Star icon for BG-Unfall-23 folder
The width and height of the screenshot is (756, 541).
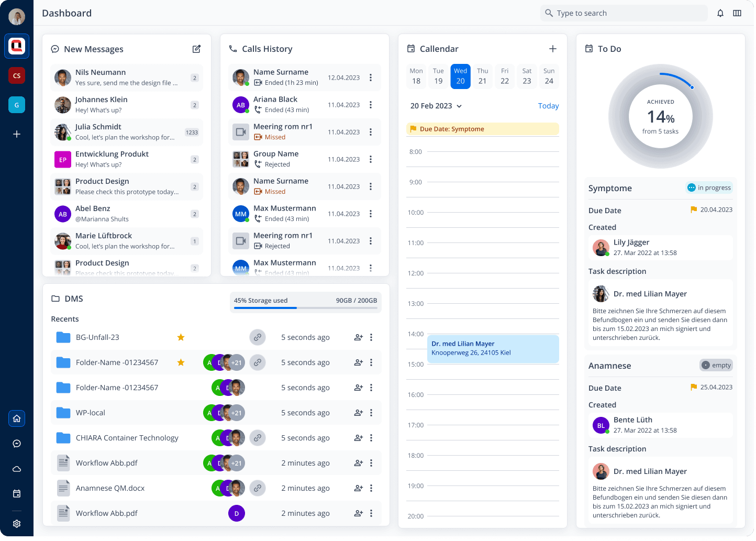pyautogui.click(x=181, y=337)
